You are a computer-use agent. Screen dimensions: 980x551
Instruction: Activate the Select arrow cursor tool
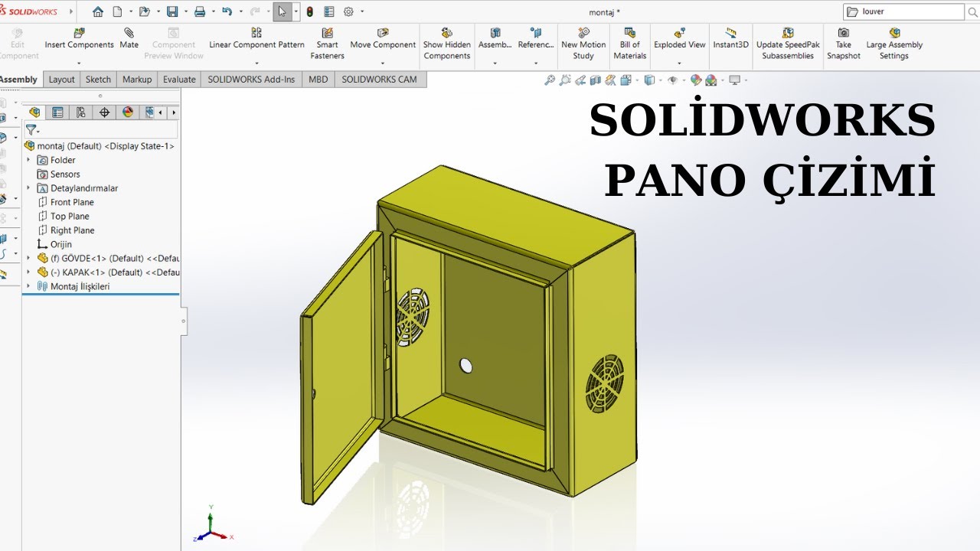pos(282,11)
